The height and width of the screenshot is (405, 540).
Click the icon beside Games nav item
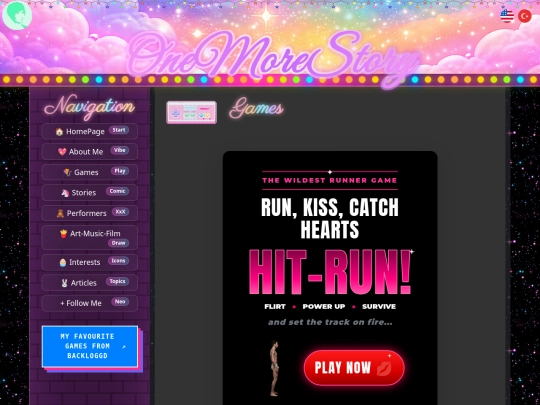67,172
